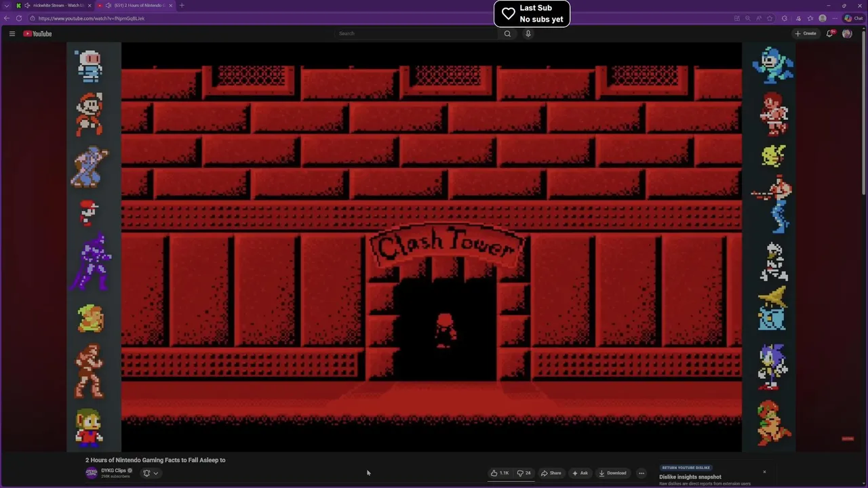Click the like ratio bar under Like buttons
The height and width of the screenshot is (488, 868).
point(511,480)
